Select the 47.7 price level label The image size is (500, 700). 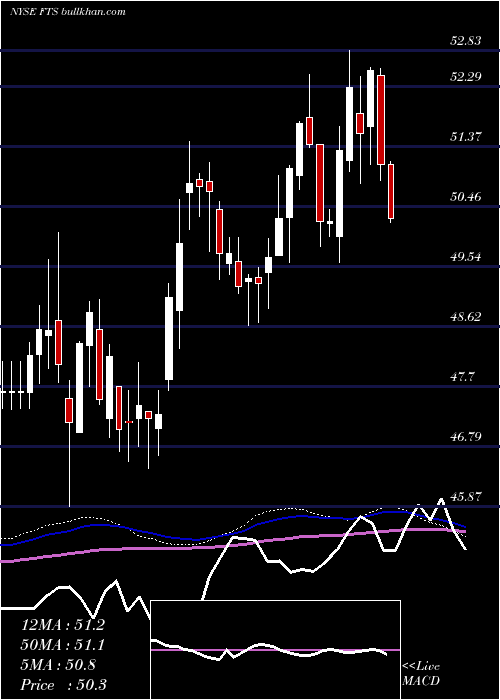[462, 377]
